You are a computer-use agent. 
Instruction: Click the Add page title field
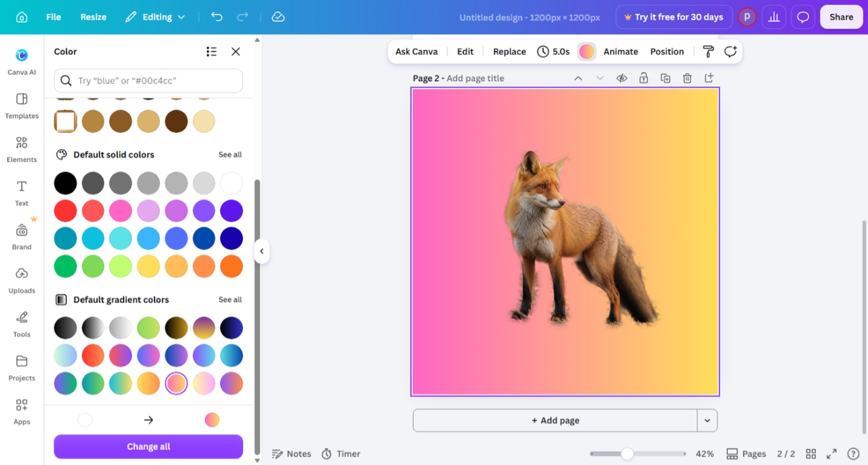pos(475,78)
